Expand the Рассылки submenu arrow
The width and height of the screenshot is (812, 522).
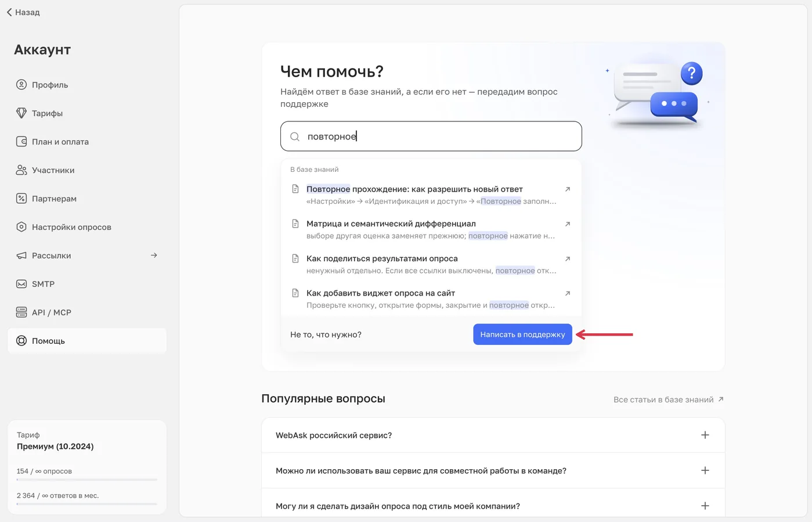(x=154, y=255)
